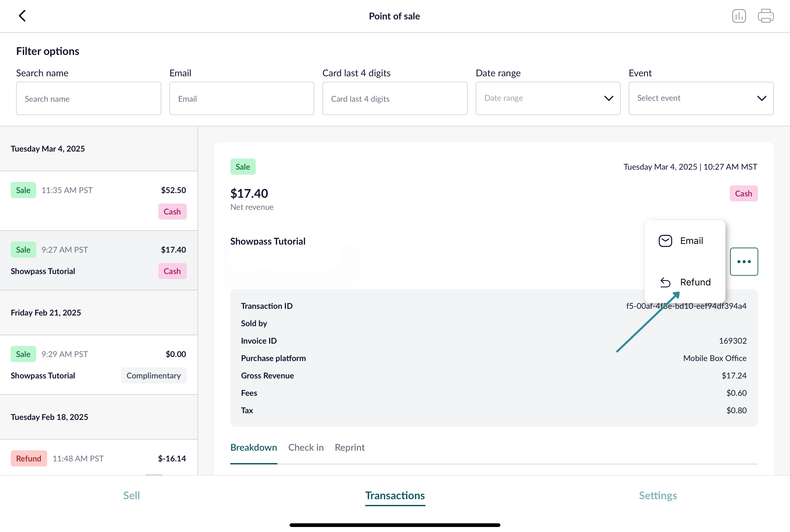Image resolution: width=790 pixels, height=532 pixels.
Task: Click the Card last 4 digits field
Action: click(395, 98)
